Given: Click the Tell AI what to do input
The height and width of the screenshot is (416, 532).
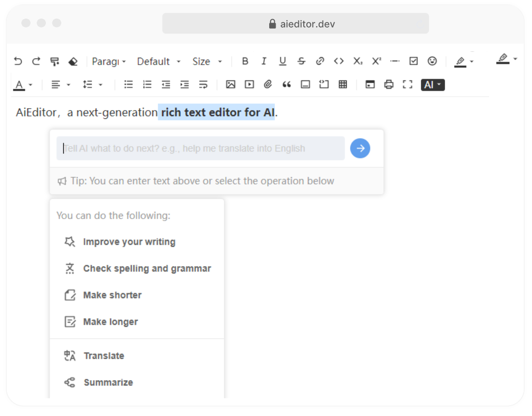Looking at the screenshot, I should [x=201, y=149].
